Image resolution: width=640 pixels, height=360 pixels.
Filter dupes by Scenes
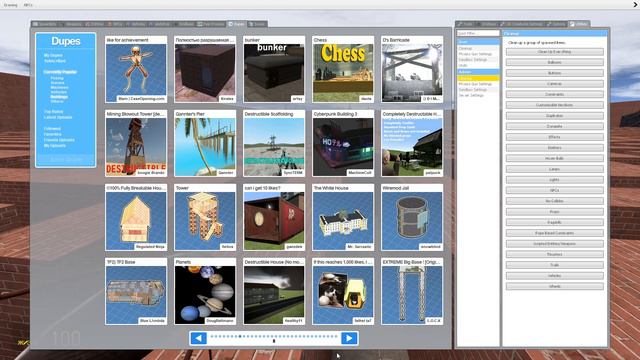57,82
